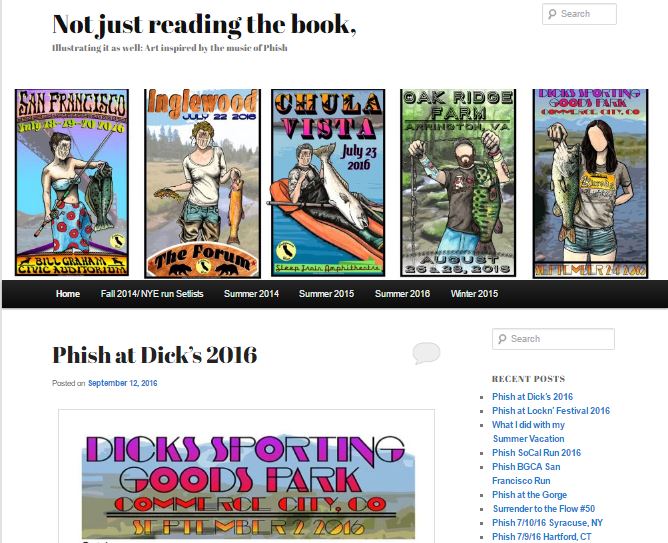This screenshot has width=668, height=543.
Task: Open the Summer 2015 menu item
Action: 326,294
